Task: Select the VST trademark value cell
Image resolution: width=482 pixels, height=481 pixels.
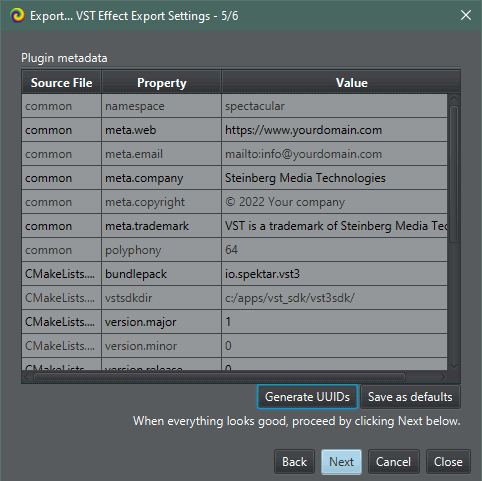Action: coord(334,226)
